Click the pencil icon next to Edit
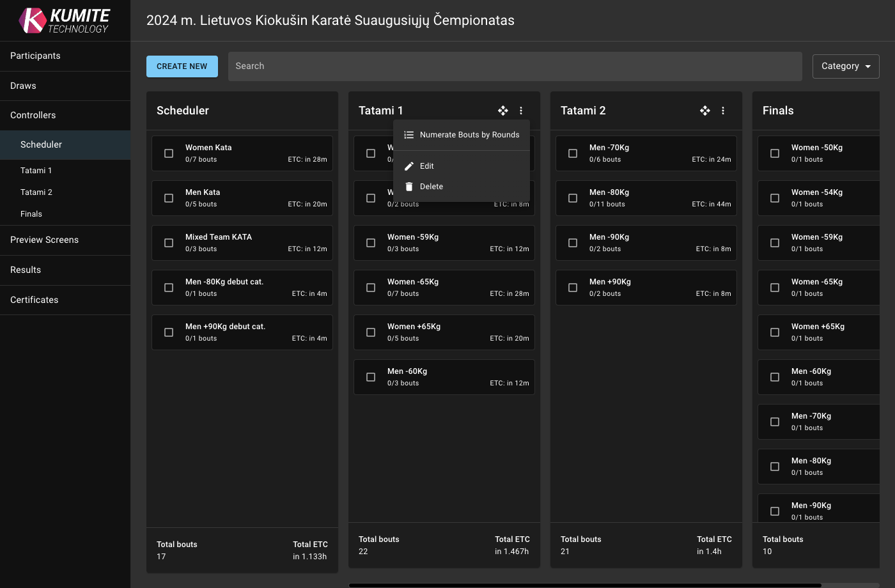The image size is (895, 588). point(409,166)
